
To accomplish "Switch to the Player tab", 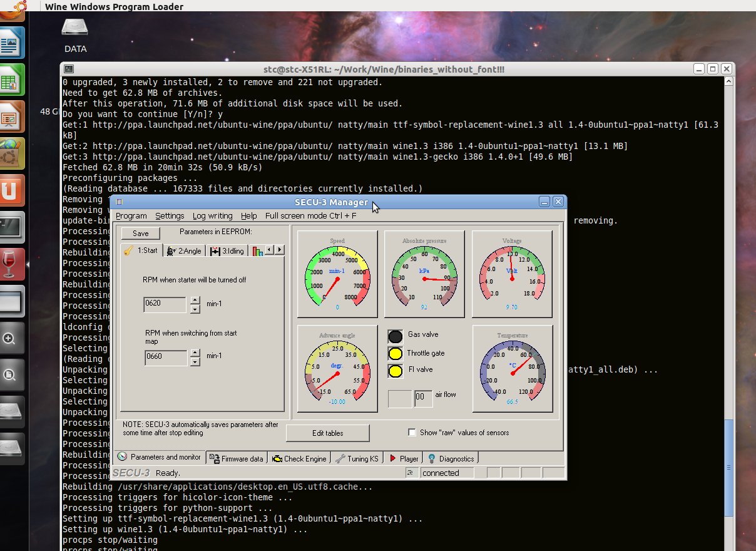I will (x=404, y=458).
